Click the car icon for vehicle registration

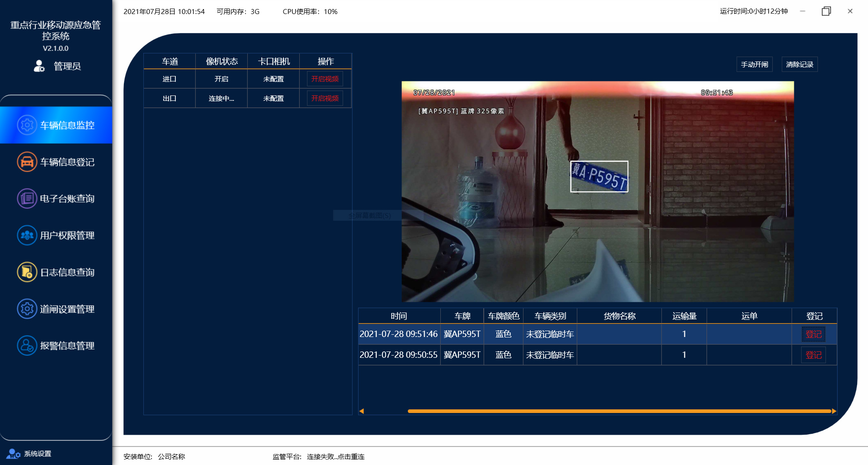tap(27, 162)
